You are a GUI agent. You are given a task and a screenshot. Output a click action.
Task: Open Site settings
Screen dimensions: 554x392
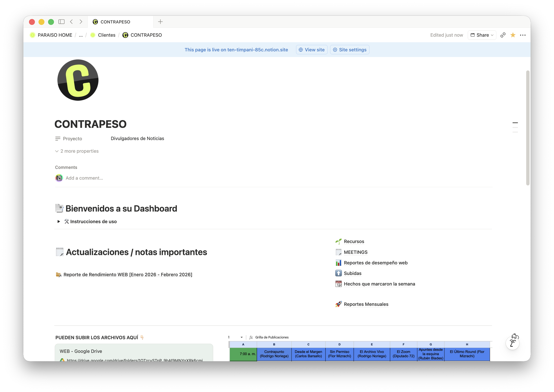(349, 50)
